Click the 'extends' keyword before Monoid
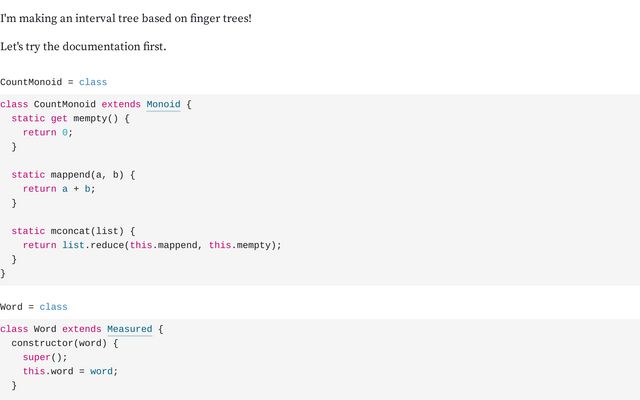Image resolution: width=640 pixels, height=400 pixels. point(121,104)
